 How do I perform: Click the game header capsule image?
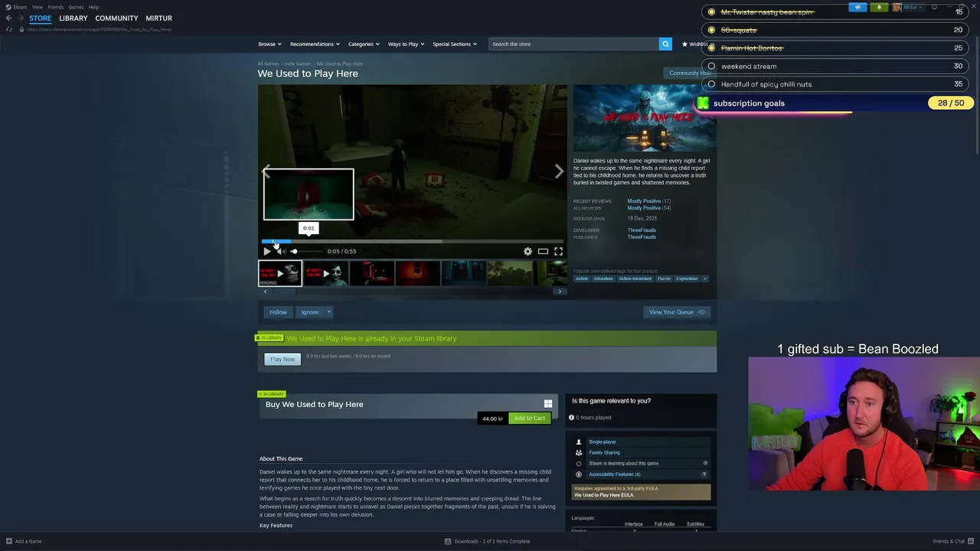coord(645,118)
